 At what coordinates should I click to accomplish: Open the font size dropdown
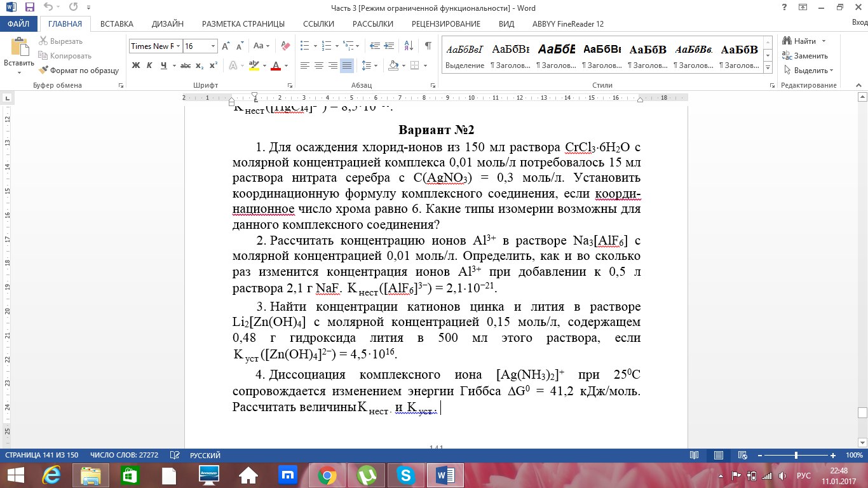(x=213, y=46)
